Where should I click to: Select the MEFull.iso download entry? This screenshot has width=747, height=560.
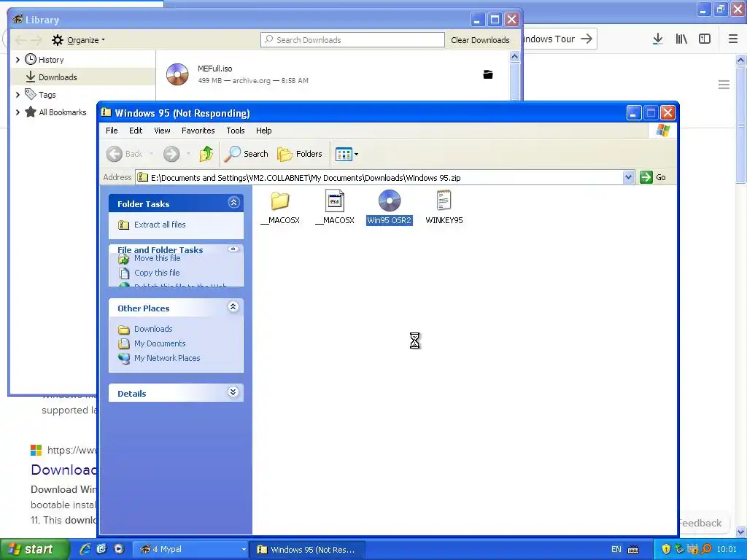tap(333, 74)
